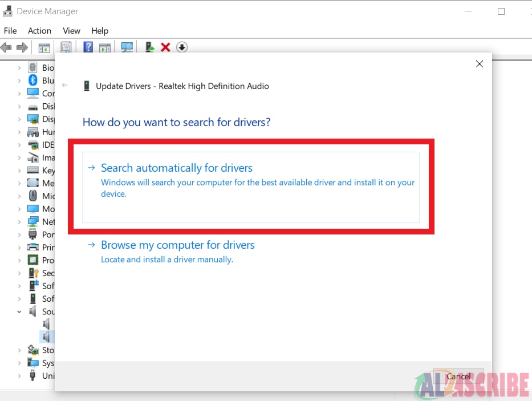Maximize the Device Manager window
The image size is (532, 401).
click(x=501, y=11)
